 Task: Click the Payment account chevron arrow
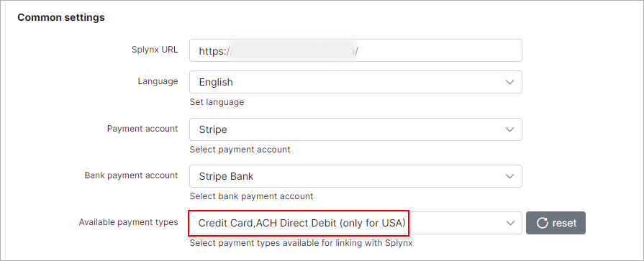(509, 129)
